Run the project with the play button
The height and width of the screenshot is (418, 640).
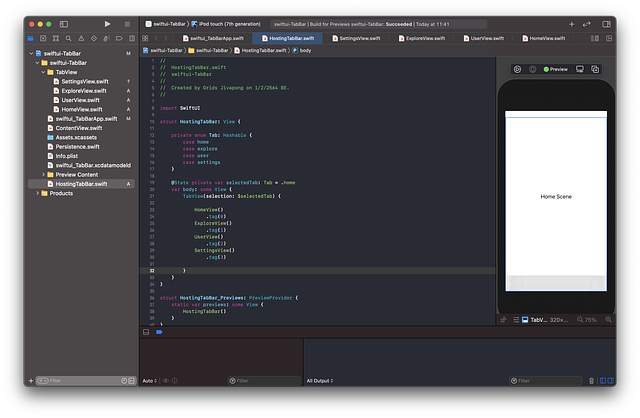coord(107,24)
